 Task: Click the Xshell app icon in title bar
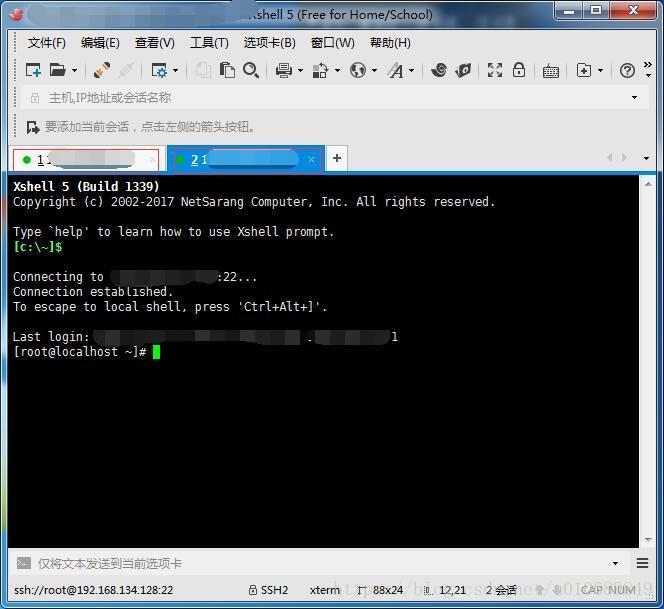click(16, 14)
